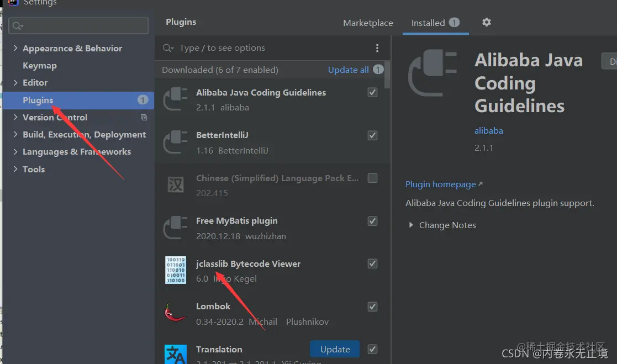Image resolution: width=617 pixels, height=364 pixels.
Task: Click the BetterIntelliJ plugin icon
Action: pos(176,142)
